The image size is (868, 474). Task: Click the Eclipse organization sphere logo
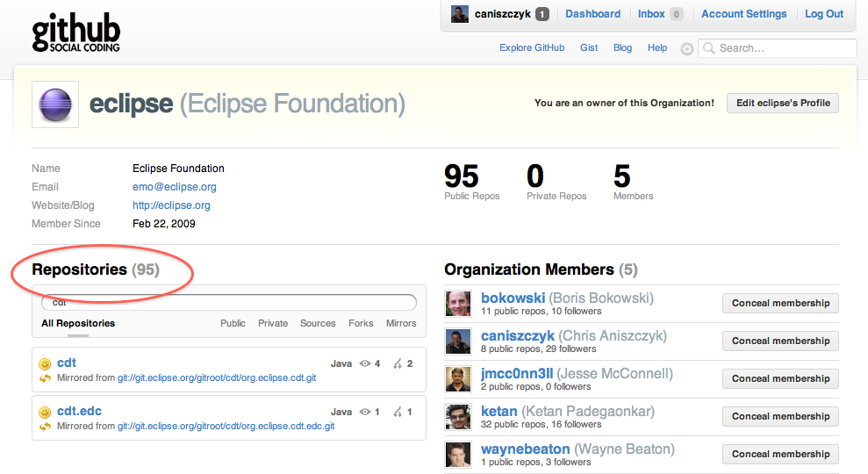coord(55,104)
